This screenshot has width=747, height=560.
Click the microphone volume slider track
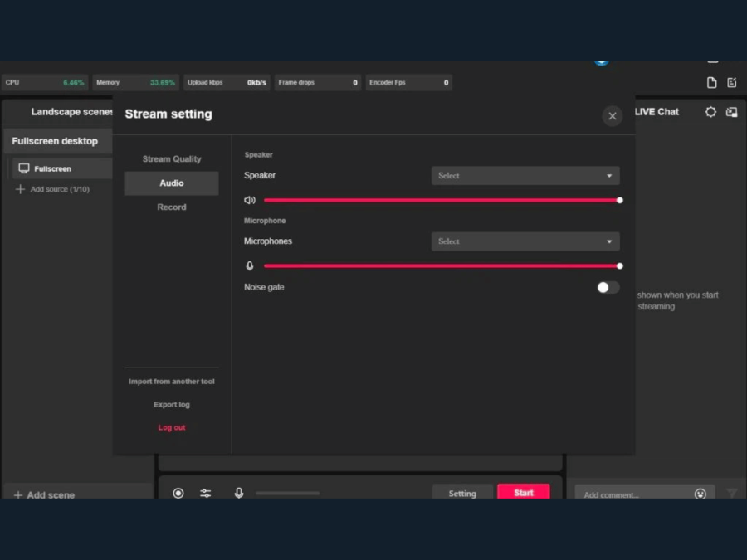442,265
